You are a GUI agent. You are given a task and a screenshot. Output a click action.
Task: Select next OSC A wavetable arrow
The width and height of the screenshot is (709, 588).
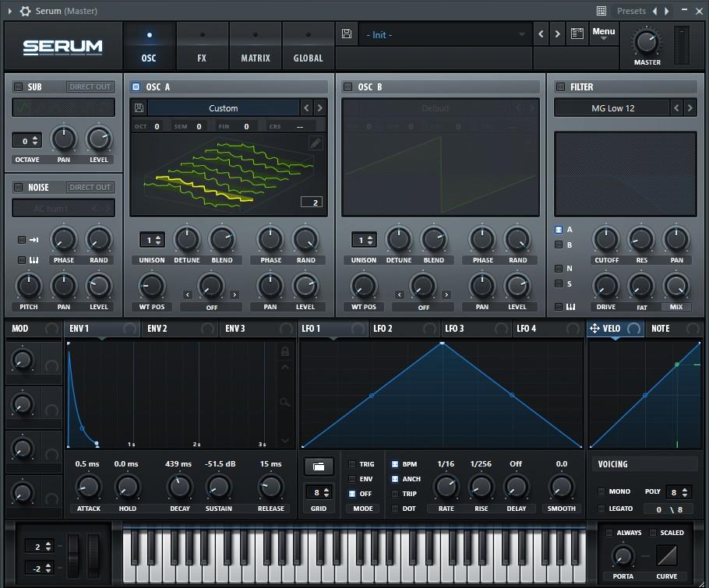(320, 107)
